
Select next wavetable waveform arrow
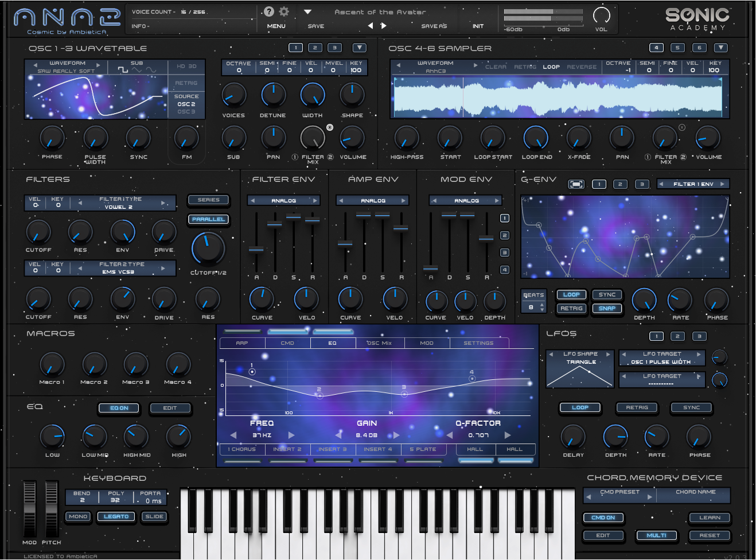click(x=98, y=65)
